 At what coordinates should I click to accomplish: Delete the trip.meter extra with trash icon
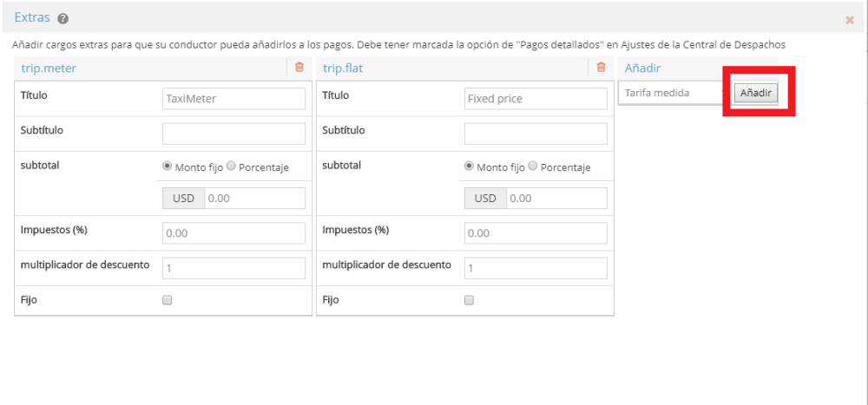tap(299, 67)
